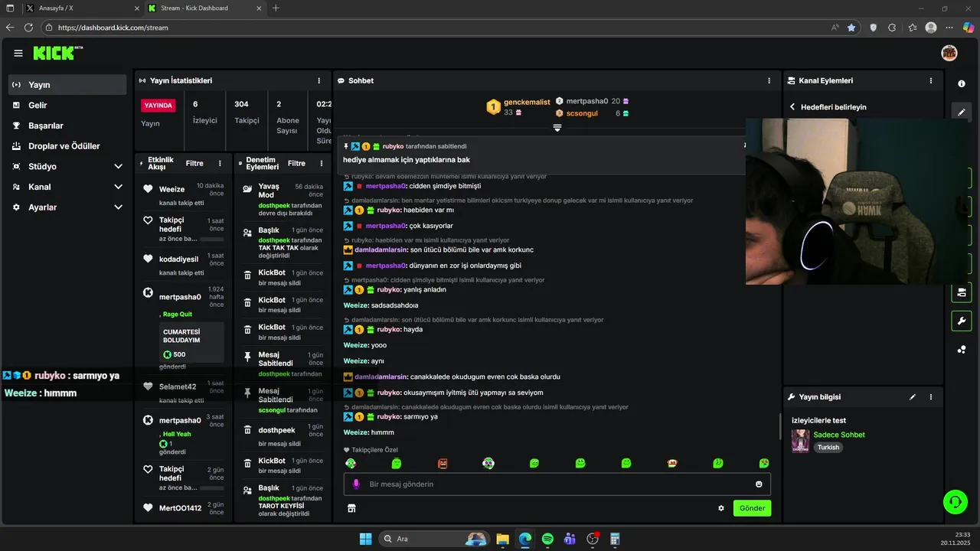The image size is (980, 551).
Task: Insert the brown angry-face emote
Action: [443, 463]
